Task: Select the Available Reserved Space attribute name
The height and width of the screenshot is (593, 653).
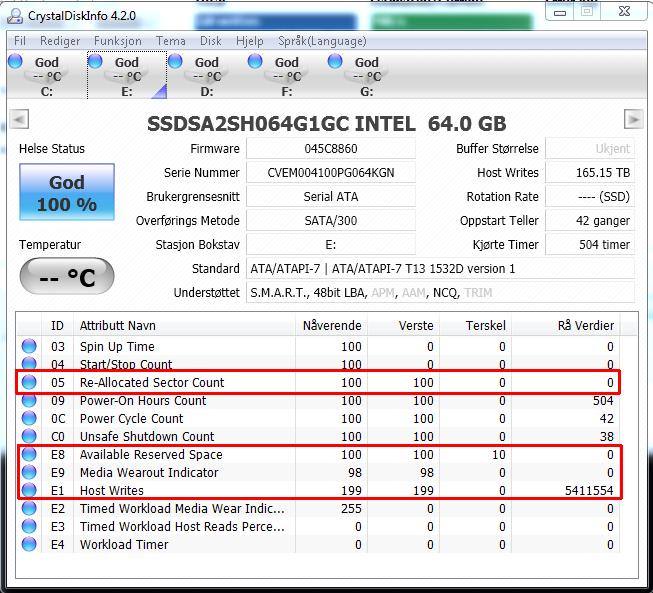Action: [151, 455]
